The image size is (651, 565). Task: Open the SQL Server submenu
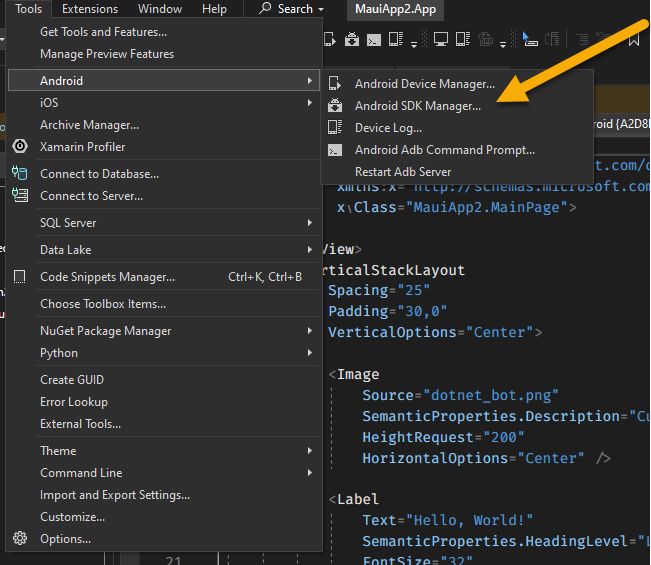(164, 223)
